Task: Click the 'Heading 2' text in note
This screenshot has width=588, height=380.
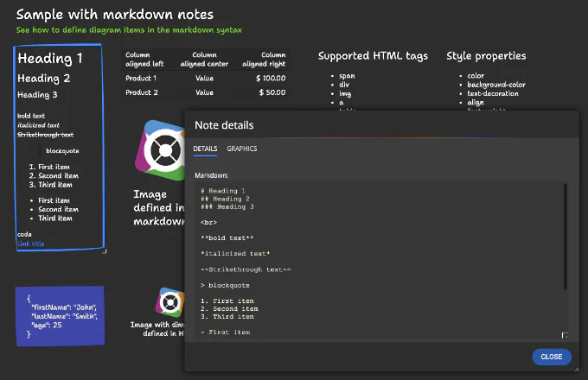Action: 44,79
